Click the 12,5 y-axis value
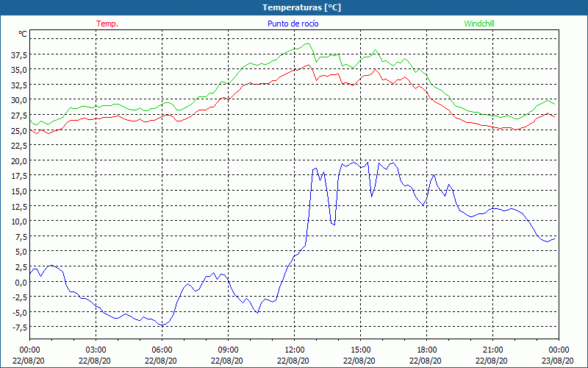The height and width of the screenshot is (368, 588). coord(19,207)
